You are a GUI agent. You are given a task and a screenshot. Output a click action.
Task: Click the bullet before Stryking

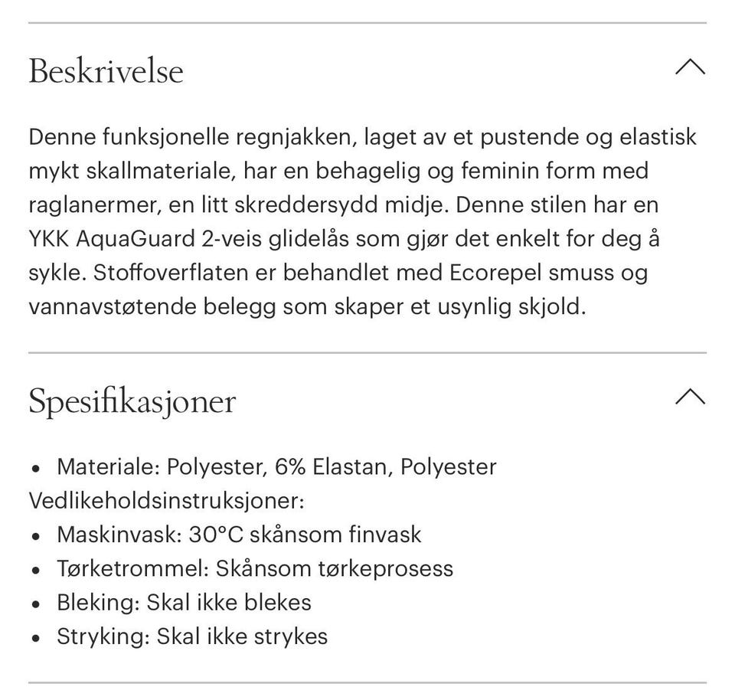pyautogui.click(x=36, y=638)
